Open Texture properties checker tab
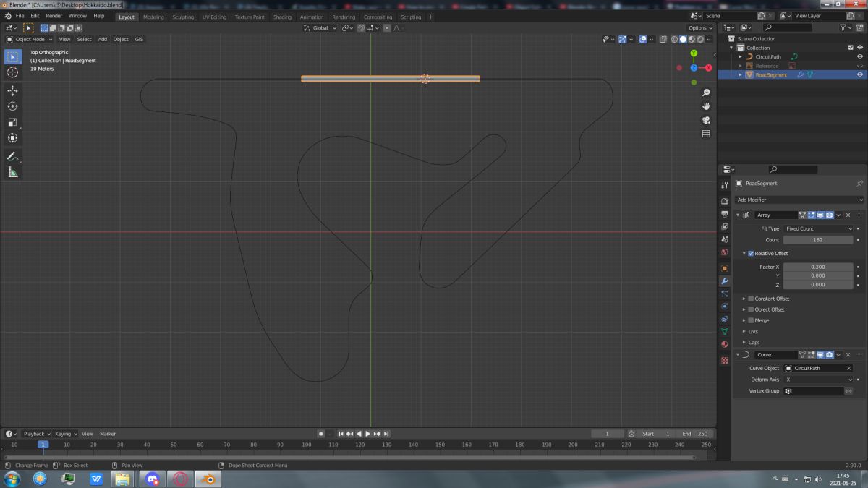This screenshot has height=488, width=868. 724,360
